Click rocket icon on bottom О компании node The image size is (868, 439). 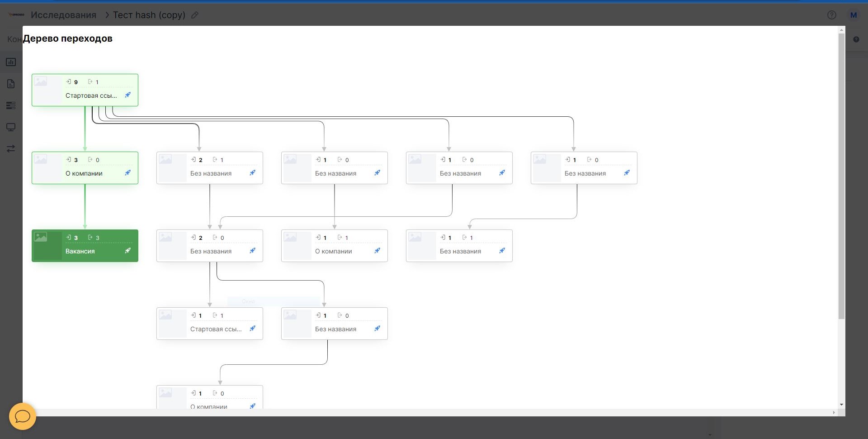pos(253,406)
